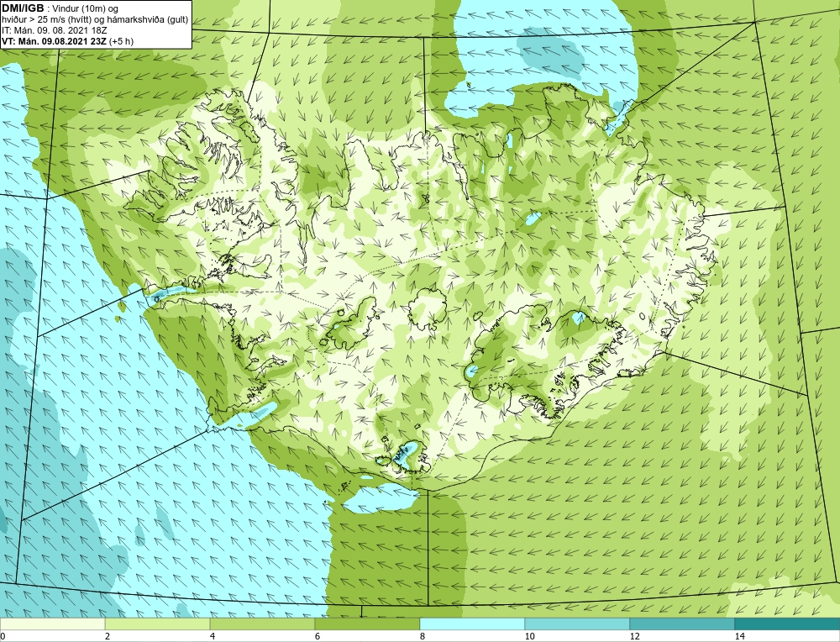
Task: Click the legend scale label '4'
Action: click(213, 636)
